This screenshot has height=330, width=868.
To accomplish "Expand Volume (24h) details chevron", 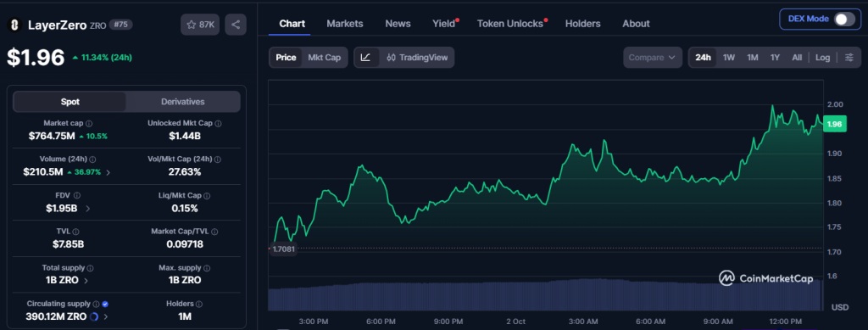I will [108, 173].
